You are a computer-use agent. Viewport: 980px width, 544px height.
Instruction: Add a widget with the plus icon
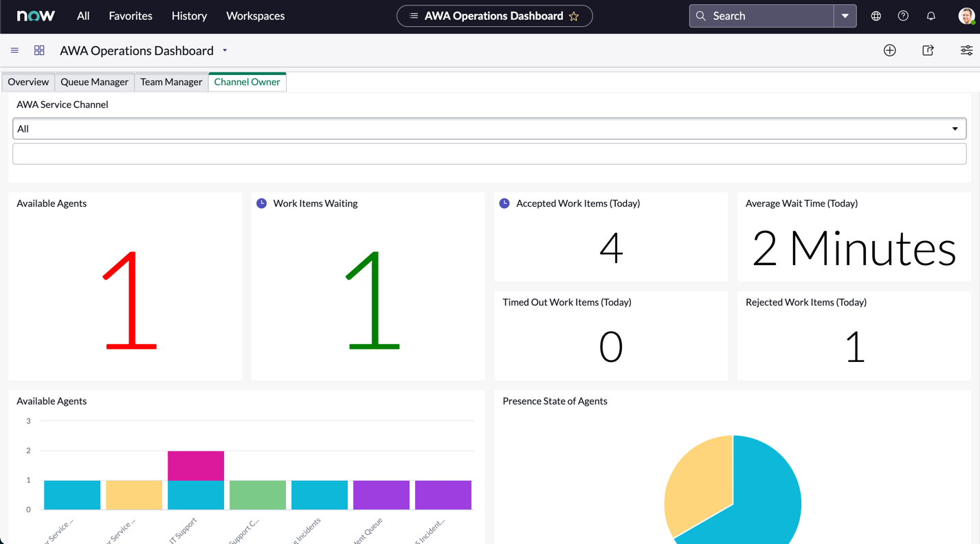click(x=890, y=50)
